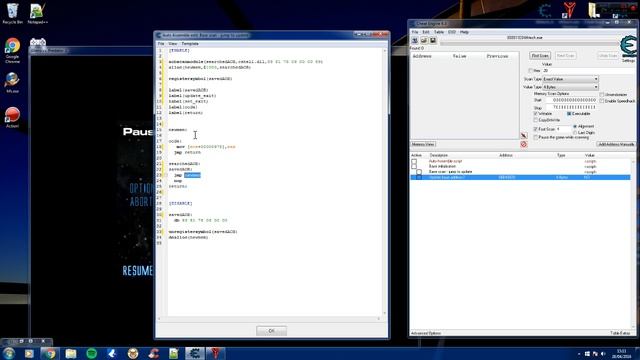Toggle the Hex checkbox
The width and height of the screenshot is (640, 360).
coord(531,71)
